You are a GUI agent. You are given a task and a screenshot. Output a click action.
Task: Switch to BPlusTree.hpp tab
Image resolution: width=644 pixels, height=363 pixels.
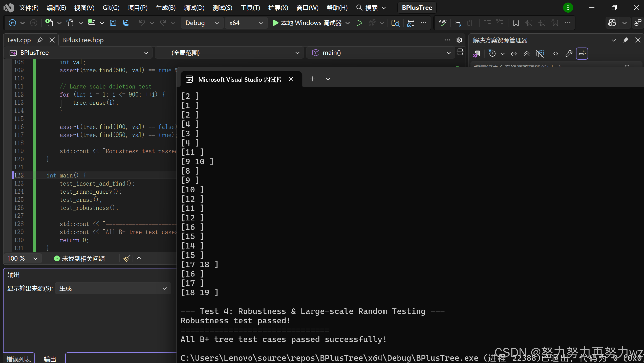[x=83, y=40]
